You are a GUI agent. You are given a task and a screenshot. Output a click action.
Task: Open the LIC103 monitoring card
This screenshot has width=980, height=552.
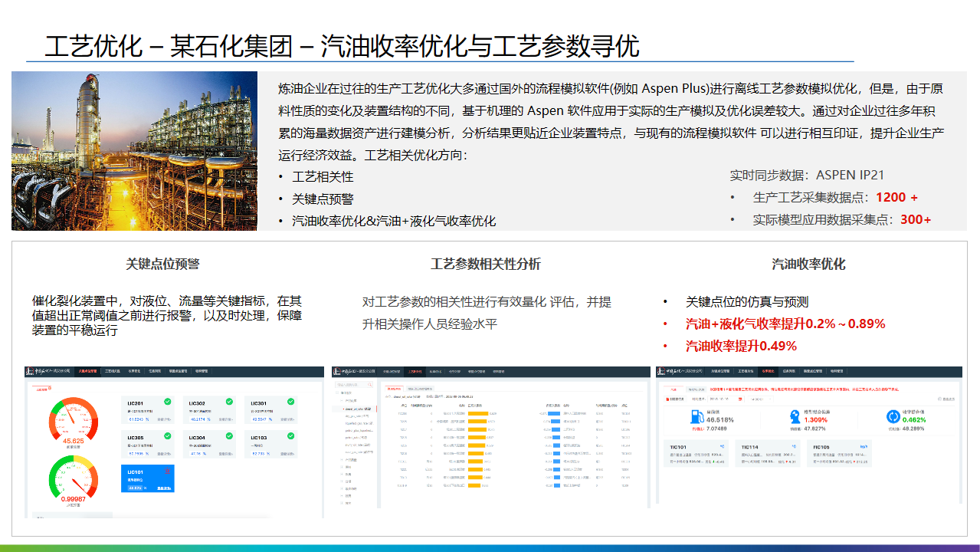(x=270, y=444)
